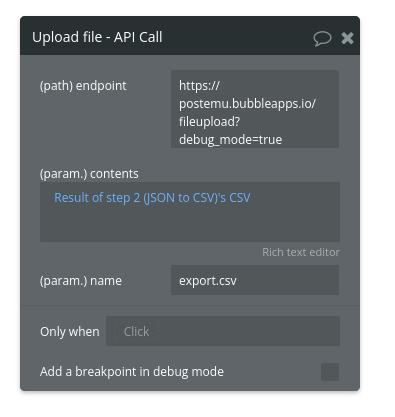Close the Upload file API Call panel
This screenshot has width=395, height=417.
pos(347,38)
